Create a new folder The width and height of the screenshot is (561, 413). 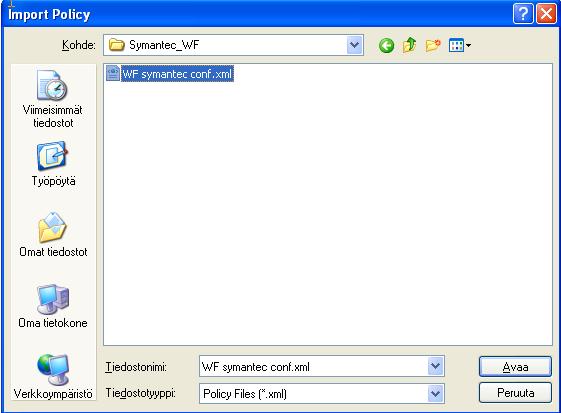(x=433, y=45)
